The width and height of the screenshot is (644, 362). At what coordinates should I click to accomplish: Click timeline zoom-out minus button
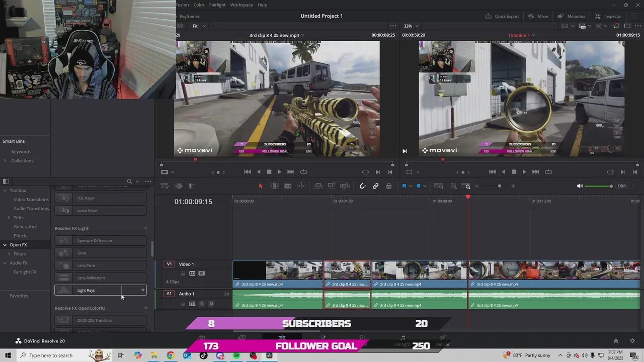(477, 186)
